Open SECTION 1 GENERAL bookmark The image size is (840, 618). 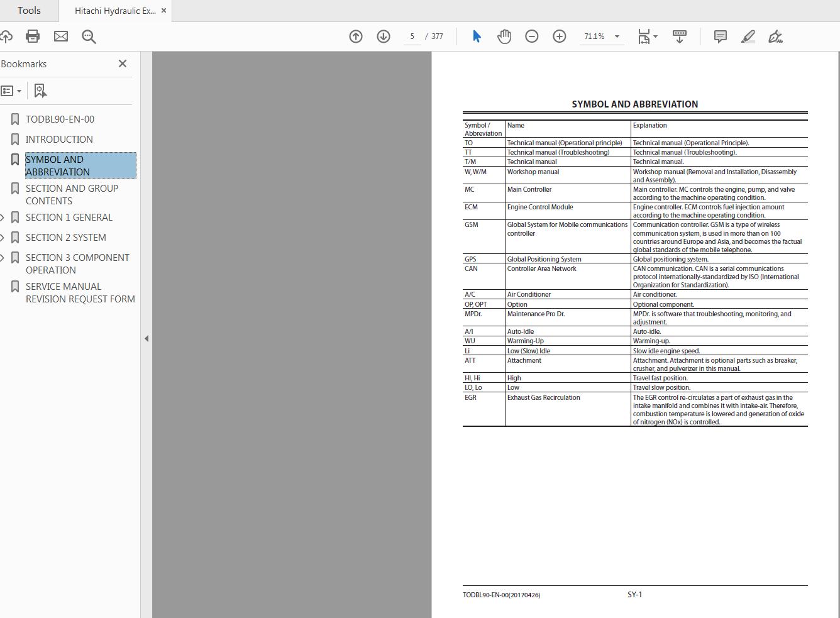point(69,218)
